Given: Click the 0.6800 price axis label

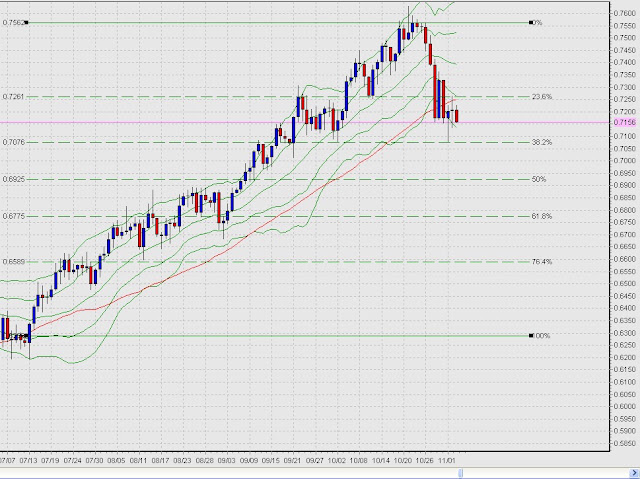Looking at the screenshot, I should coord(624,210).
